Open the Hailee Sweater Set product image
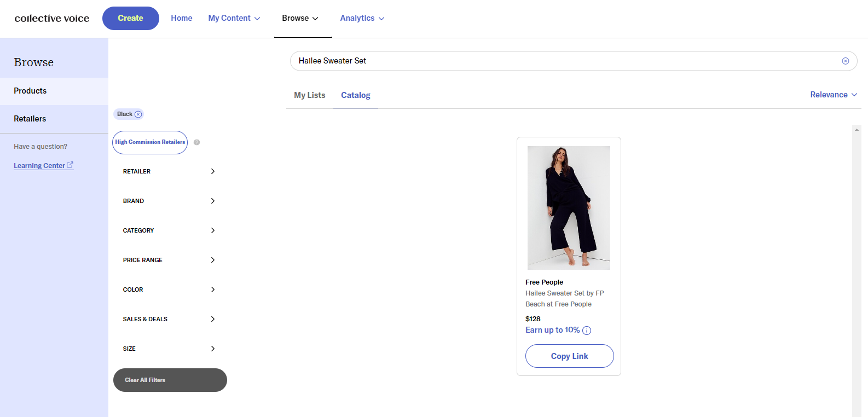The image size is (868, 417). coord(569,208)
